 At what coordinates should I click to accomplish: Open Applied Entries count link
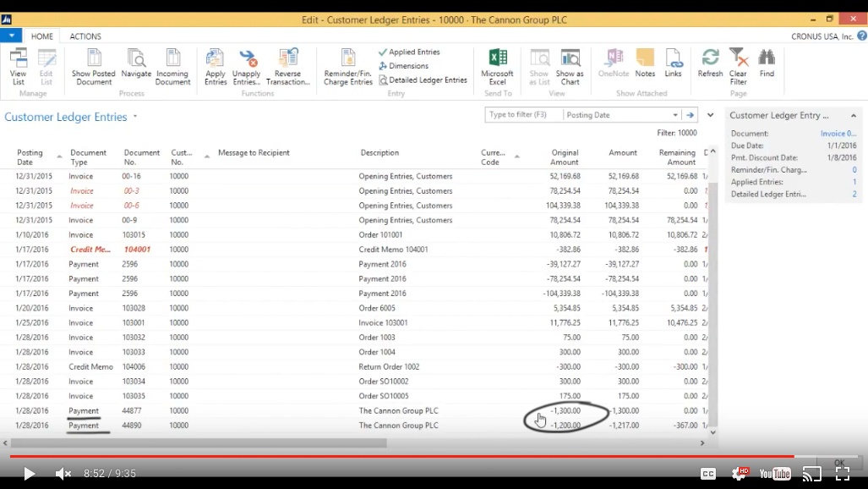click(854, 182)
